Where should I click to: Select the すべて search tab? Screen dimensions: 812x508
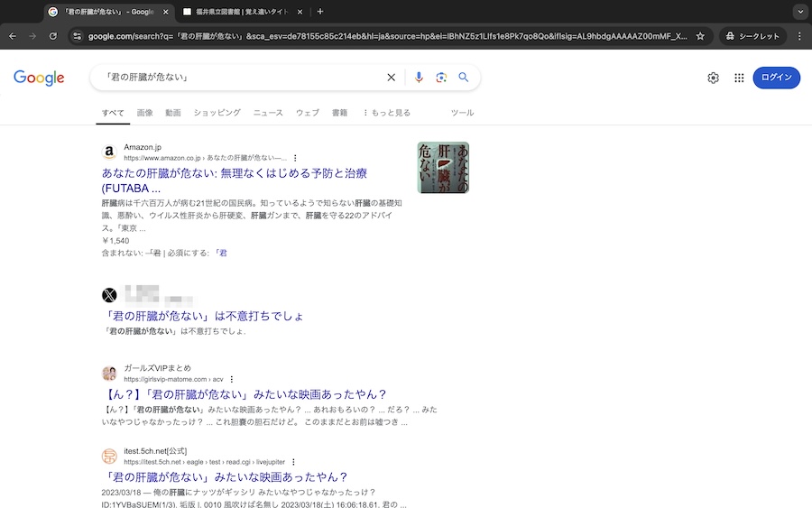tap(113, 113)
